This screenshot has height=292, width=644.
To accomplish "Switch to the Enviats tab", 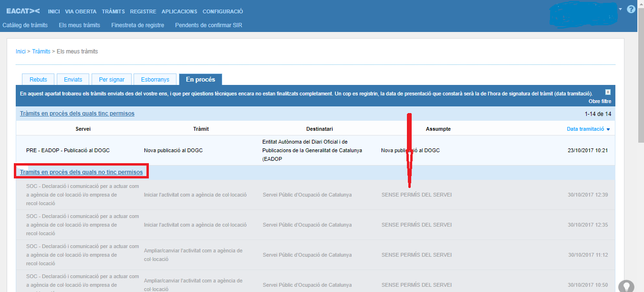I will point(73,80).
